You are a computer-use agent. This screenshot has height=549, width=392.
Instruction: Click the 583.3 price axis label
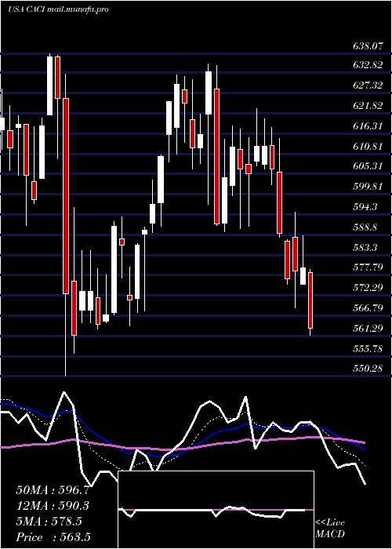click(365, 247)
